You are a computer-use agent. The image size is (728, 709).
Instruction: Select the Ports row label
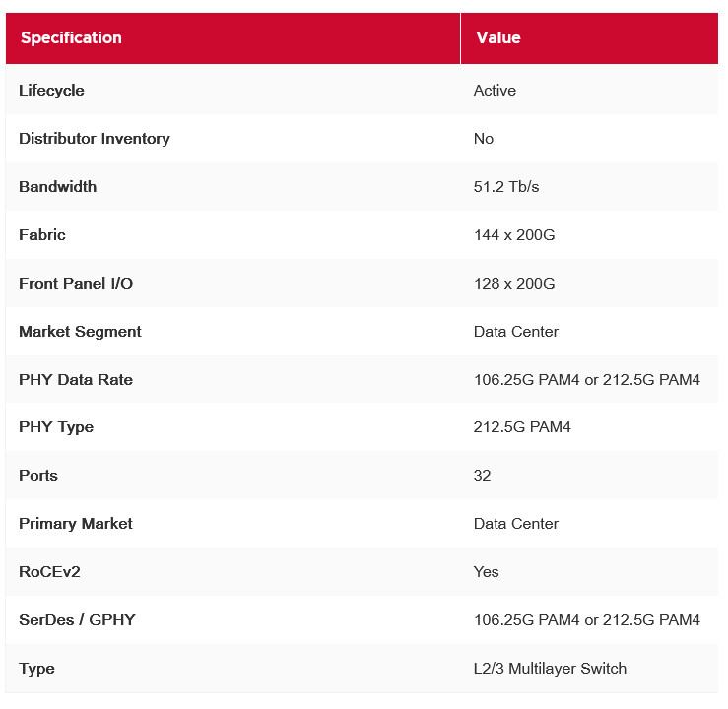click(38, 476)
